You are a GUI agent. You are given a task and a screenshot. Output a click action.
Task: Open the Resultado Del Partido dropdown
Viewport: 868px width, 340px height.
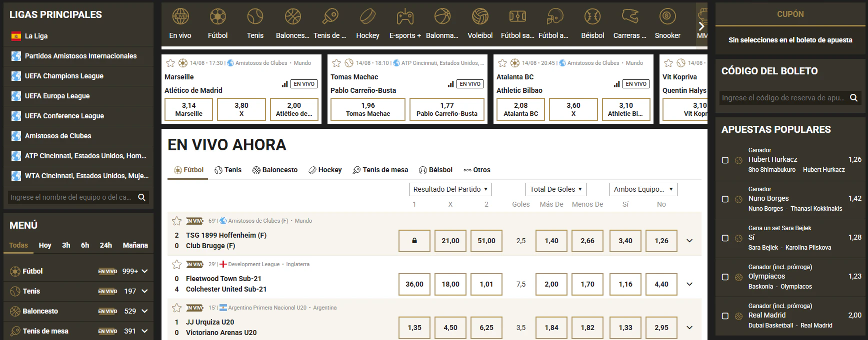[x=450, y=189]
